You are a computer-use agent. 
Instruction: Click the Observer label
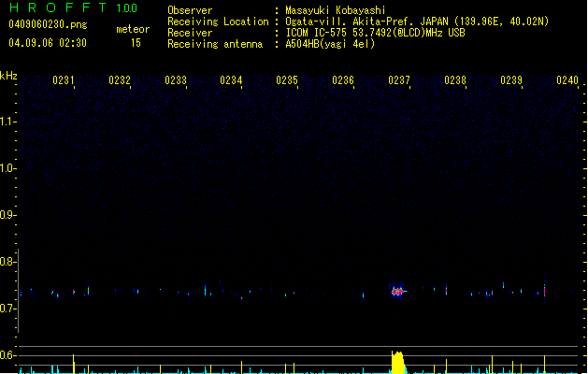coord(190,10)
